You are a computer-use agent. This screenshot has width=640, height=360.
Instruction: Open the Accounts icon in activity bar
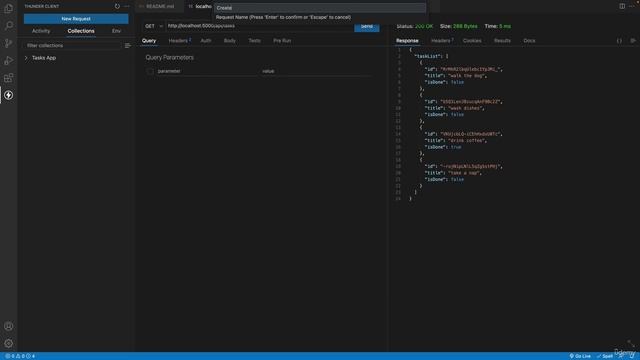(8, 326)
